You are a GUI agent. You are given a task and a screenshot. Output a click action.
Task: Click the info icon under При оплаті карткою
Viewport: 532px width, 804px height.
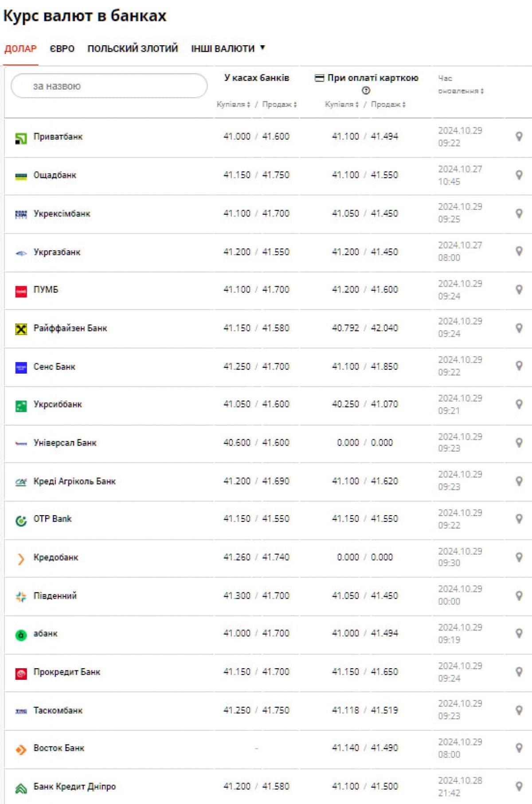[x=366, y=91]
